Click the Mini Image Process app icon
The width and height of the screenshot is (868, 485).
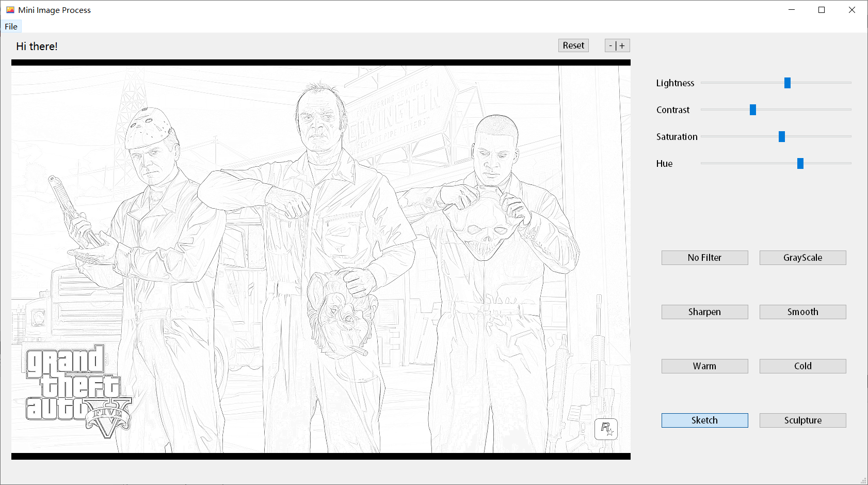click(x=10, y=10)
